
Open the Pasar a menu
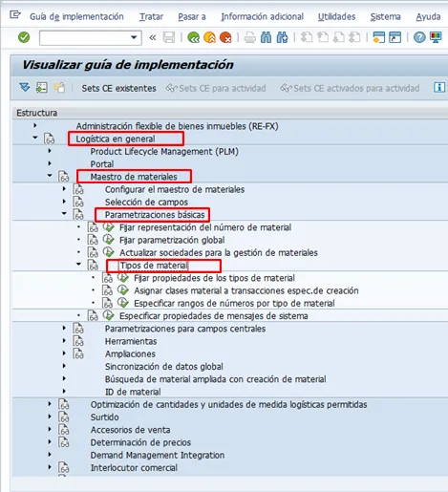[x=192, y=16]
